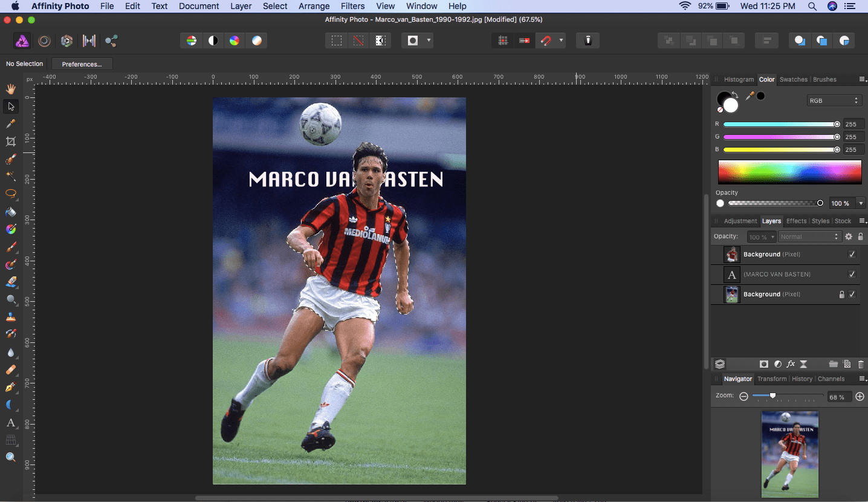The height and width of the screenshot is (502, 868).
Task: Select the Pen tool
Action: [11, 387]
